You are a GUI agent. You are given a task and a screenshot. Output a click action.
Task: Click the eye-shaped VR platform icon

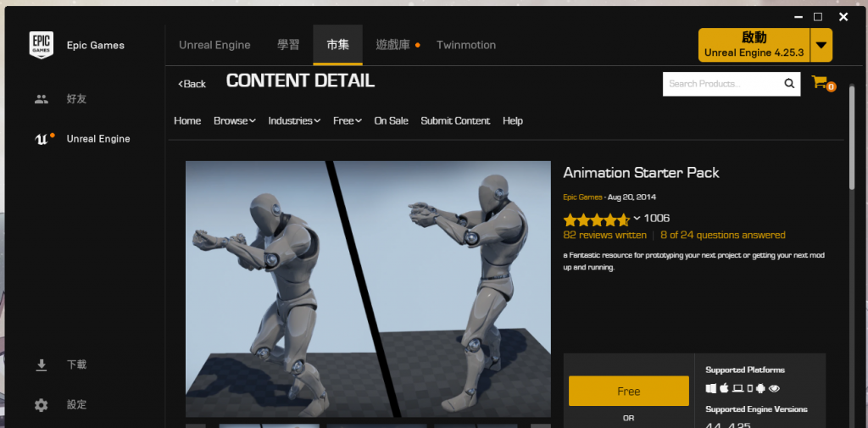tap(775, 389)
